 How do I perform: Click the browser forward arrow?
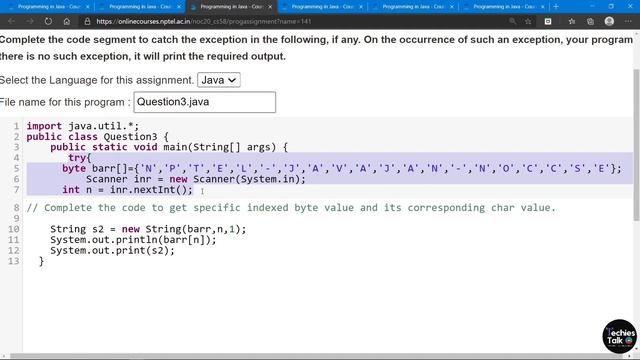pyautogui.click(x=30, y=21)
